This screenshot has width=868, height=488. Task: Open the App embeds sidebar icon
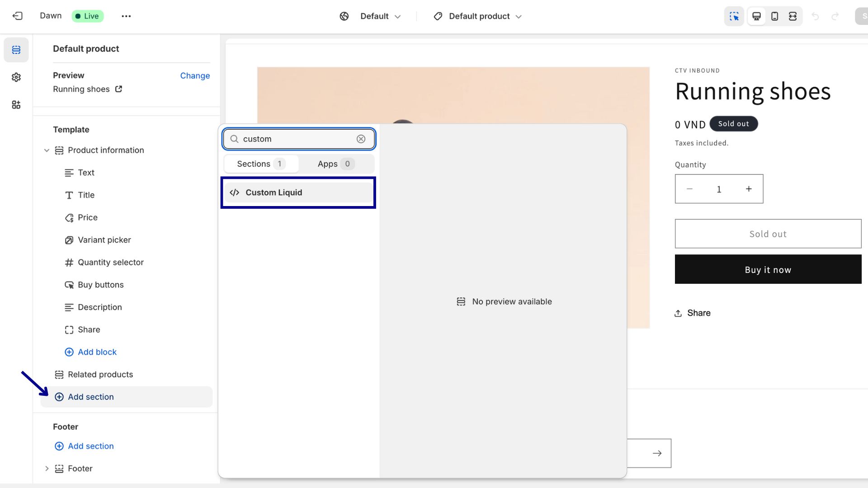click(x=16, y=105)
